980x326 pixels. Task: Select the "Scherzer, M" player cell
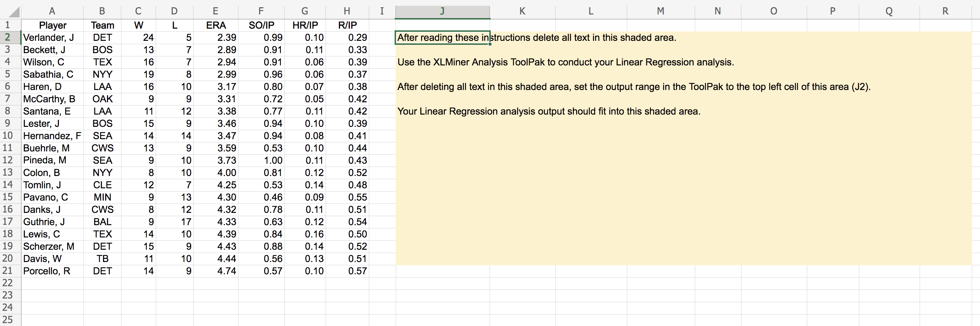click(x=52, y=246)
